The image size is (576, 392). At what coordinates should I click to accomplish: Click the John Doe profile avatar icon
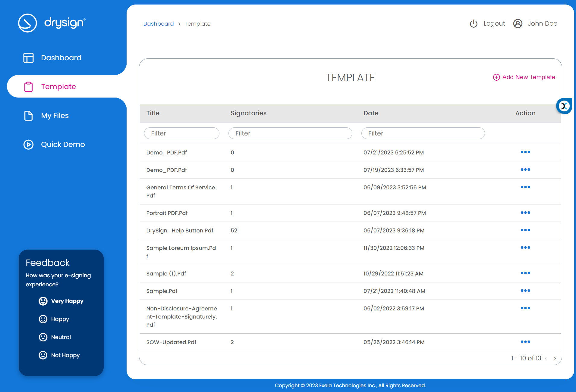click(x=518, y=23)
